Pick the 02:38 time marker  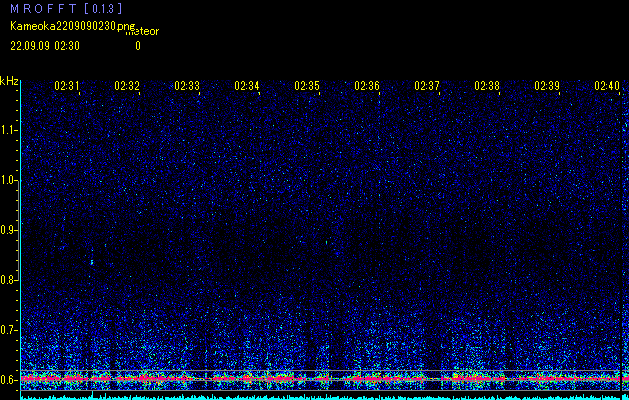pyautogui.click(x=487, y=86)
